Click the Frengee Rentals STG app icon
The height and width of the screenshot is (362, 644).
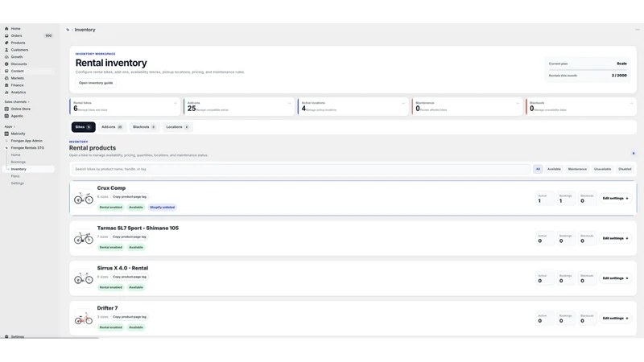6,148
